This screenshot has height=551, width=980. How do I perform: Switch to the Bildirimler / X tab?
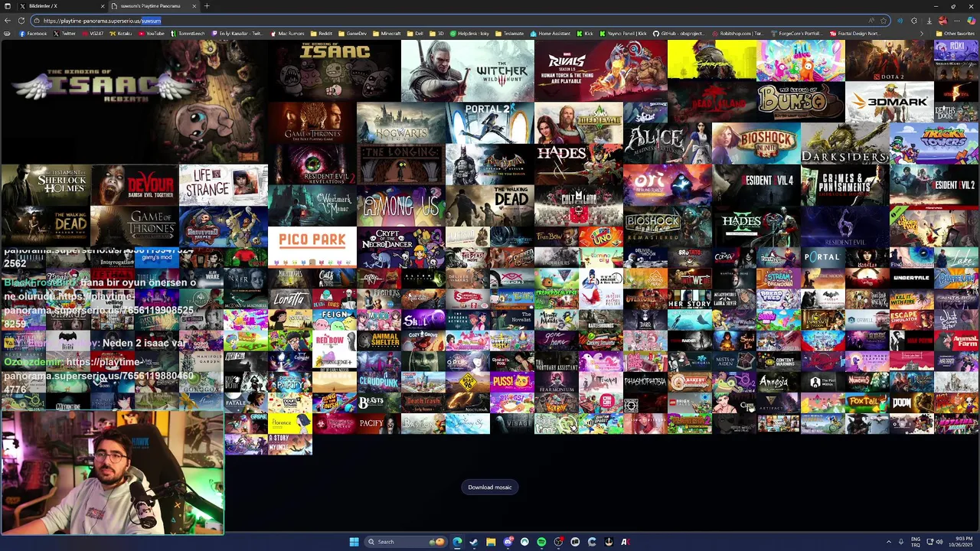[60, 6]
